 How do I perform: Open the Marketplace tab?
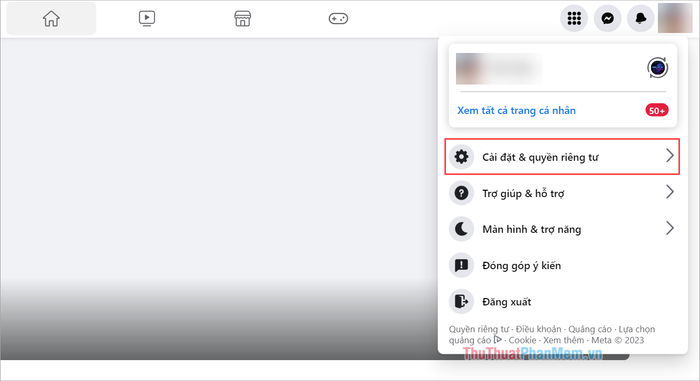click(x=242, y=18)
